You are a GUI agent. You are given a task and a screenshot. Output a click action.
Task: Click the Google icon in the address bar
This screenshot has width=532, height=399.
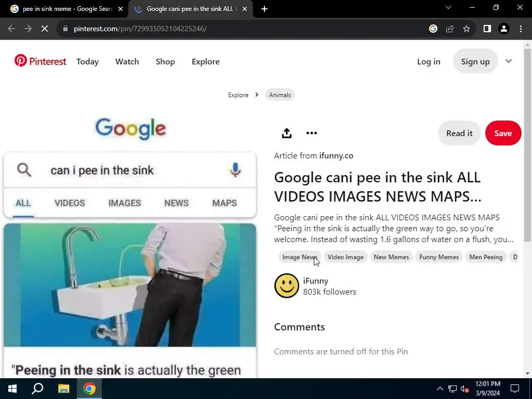point(433,29)
